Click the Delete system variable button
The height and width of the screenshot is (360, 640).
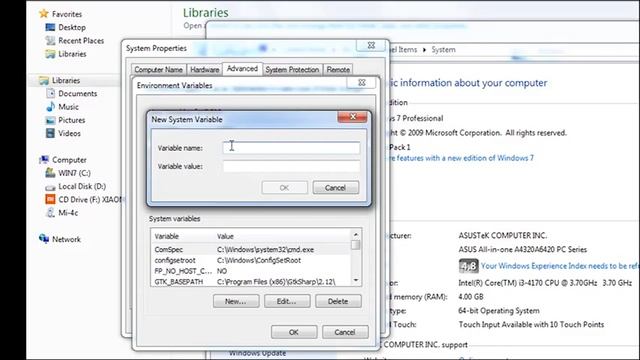click(338, 301)
